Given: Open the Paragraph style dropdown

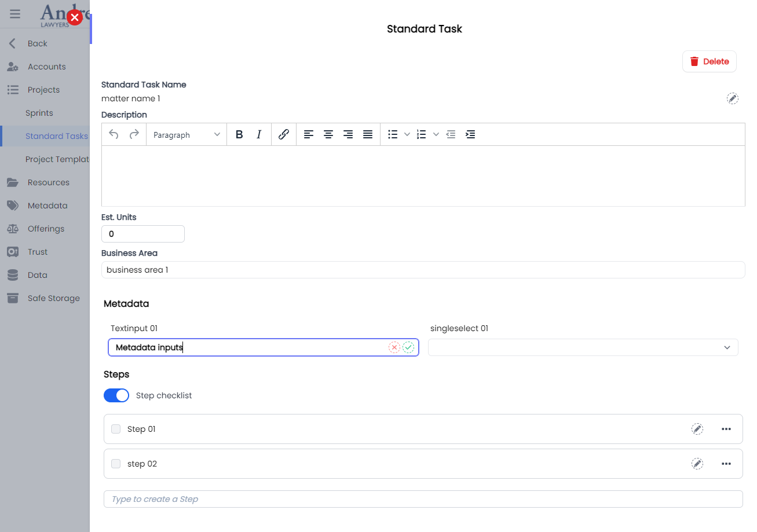Looking at the screenshot, I should [185, 134].
